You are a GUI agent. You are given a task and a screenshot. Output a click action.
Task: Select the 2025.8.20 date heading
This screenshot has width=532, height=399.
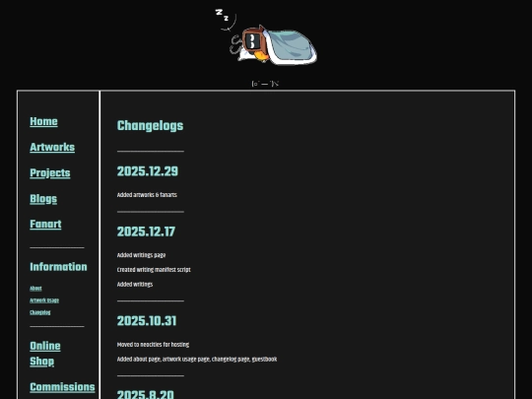[x=145, y=395]
